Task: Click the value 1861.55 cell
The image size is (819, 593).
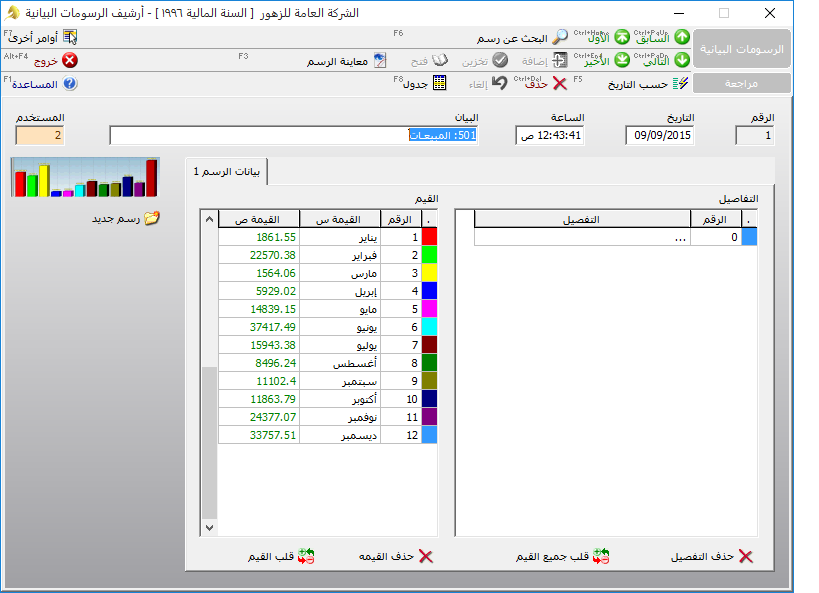Action: (x=259, y=237)
